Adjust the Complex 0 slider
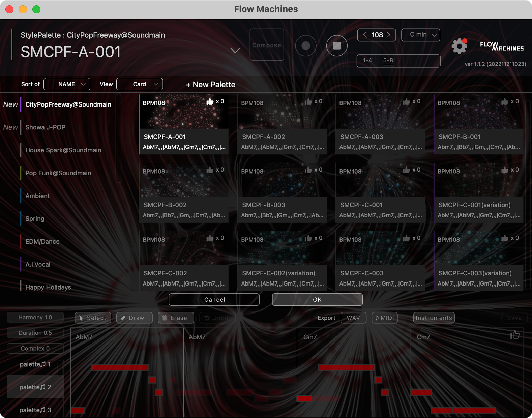The width and height of the screenshot is (532, 418). [35, 348]
